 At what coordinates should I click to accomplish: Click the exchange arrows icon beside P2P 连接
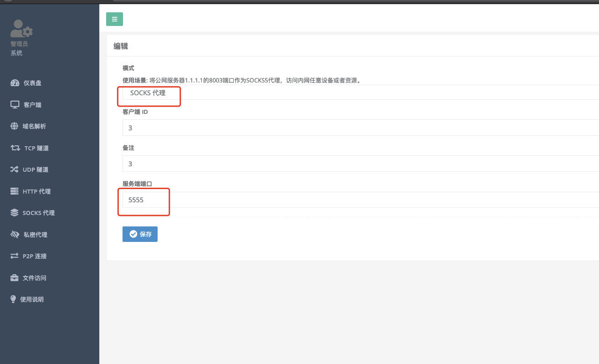14,256
